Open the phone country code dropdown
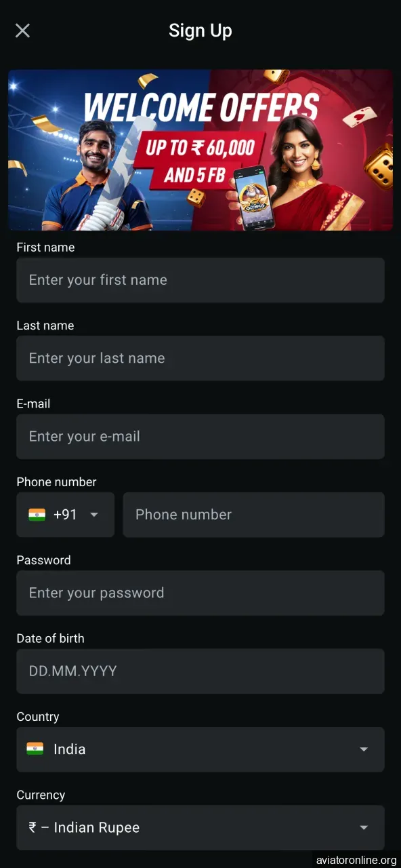 [94, 515]
